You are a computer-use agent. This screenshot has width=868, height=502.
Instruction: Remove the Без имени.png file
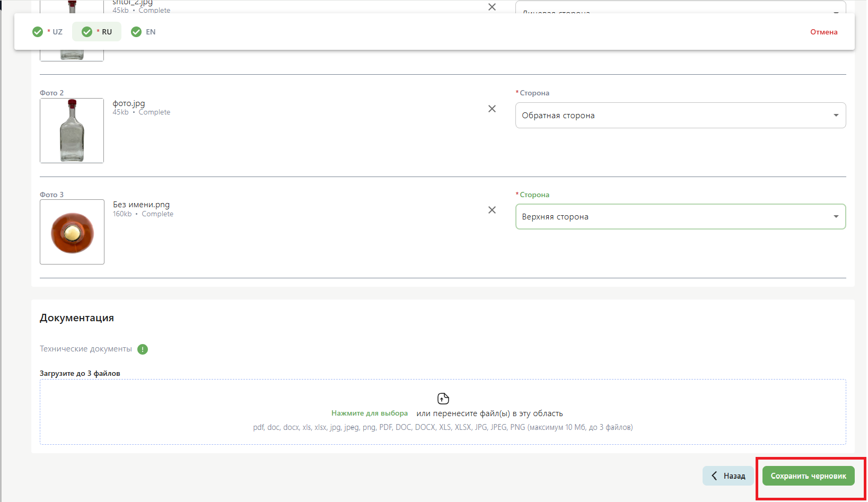(492, 210)
